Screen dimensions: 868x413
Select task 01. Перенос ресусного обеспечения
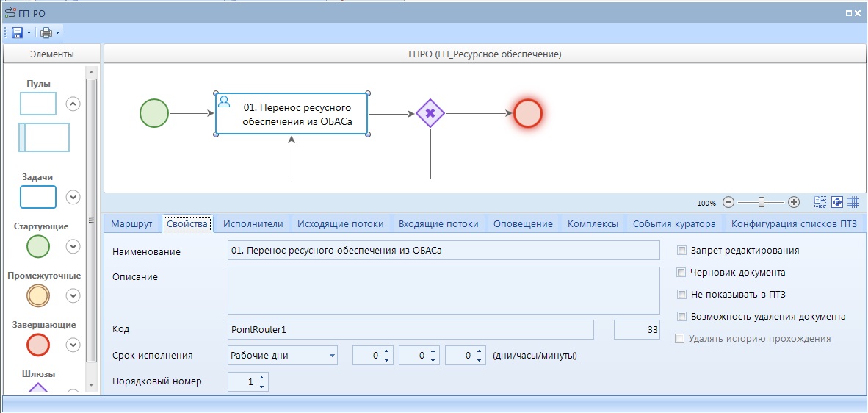click(292, 114)
